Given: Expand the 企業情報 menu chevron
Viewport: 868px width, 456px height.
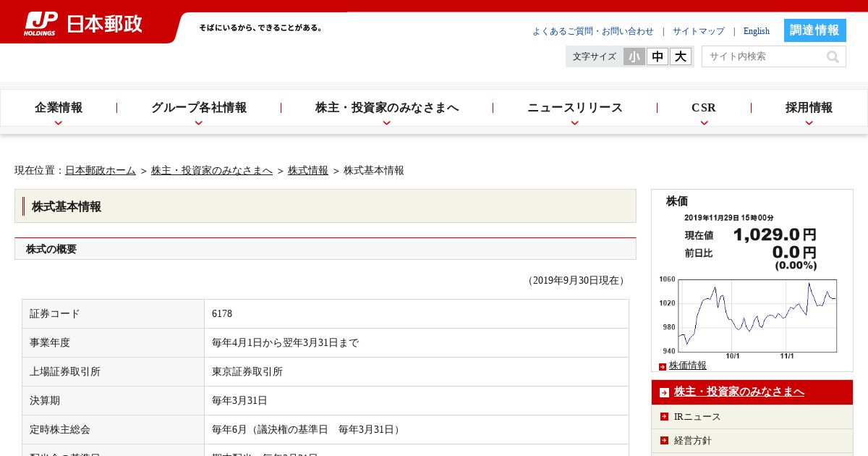Looking at the screenshot, I should pyautogui.click(x=59, y=123).
